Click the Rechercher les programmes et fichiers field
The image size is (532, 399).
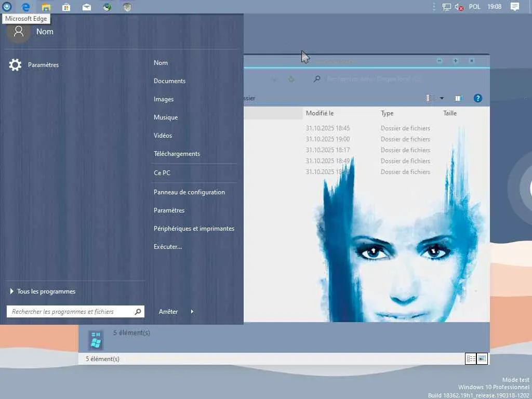[75, 312]
